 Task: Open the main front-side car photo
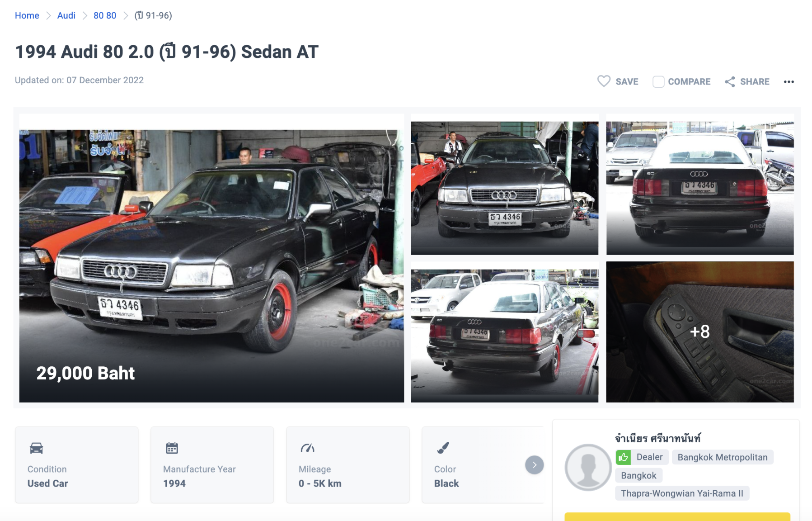coord(211,258)
